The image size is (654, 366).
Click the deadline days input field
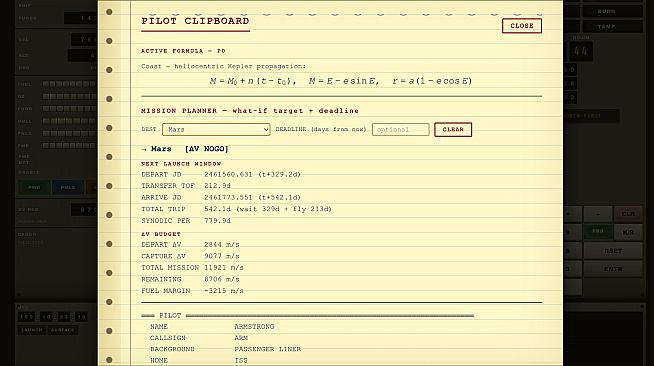[400, 130]
